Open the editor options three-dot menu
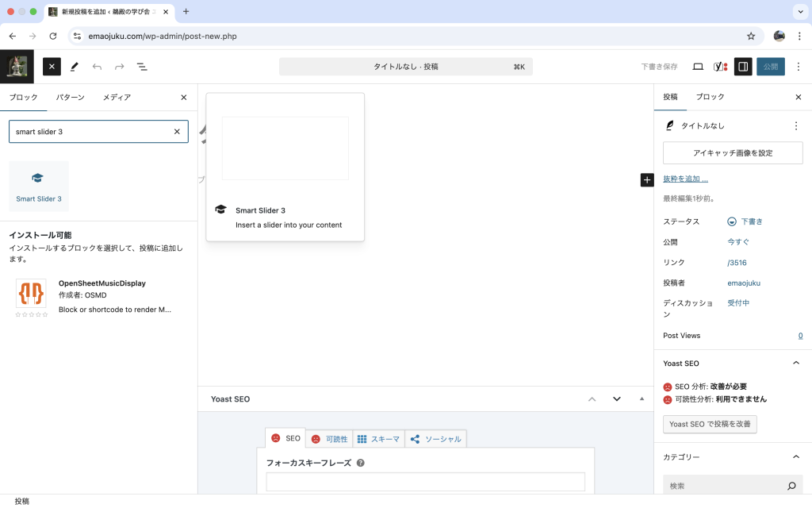This screenshot has height=508, width=812. point(798,67)
